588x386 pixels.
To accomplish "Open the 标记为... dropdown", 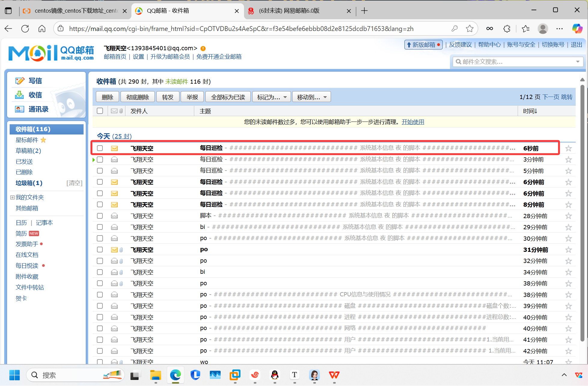I will [271, 97].
